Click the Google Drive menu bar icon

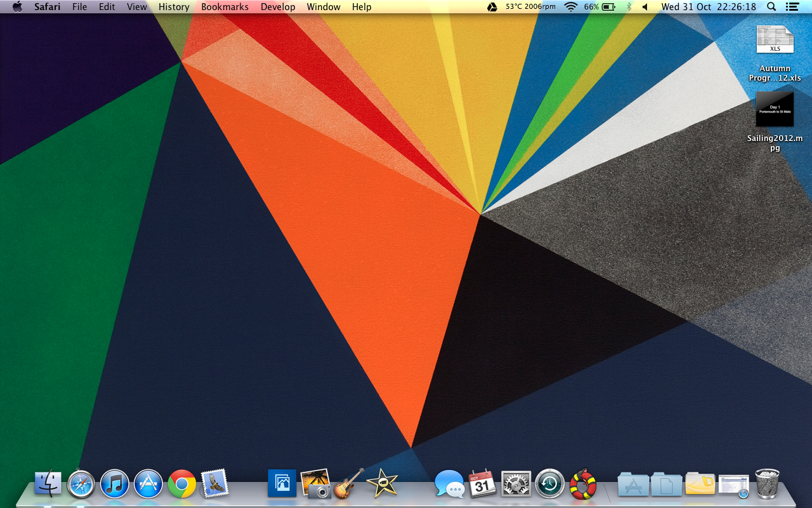point(492,7)
